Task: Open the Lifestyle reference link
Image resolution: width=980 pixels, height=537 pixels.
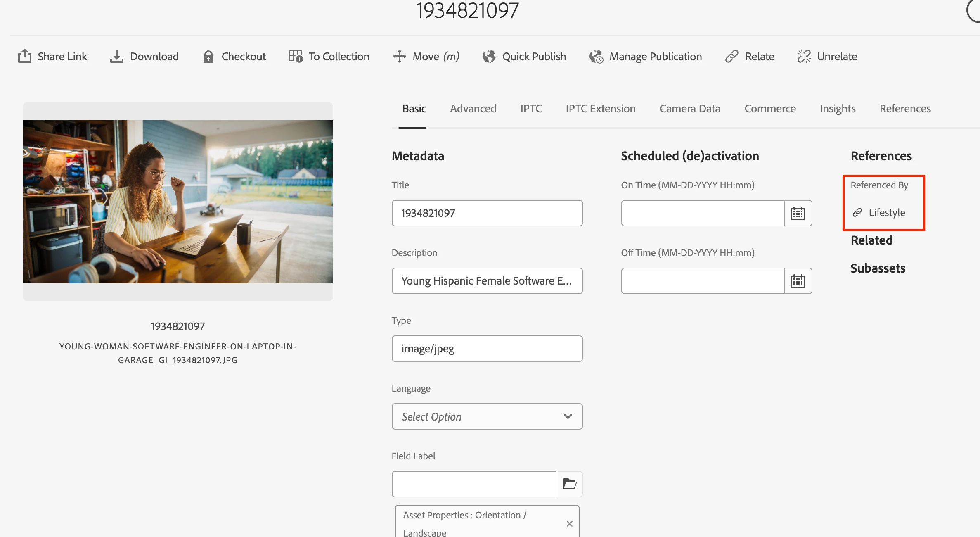Action: coord(886,213)
